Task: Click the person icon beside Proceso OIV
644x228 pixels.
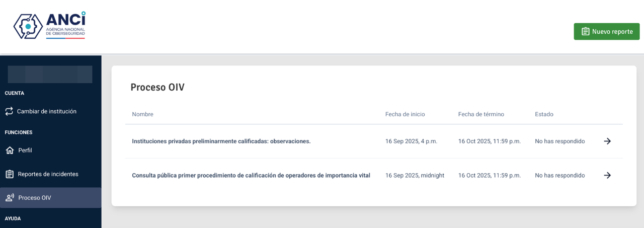Action: coord(10,198)
